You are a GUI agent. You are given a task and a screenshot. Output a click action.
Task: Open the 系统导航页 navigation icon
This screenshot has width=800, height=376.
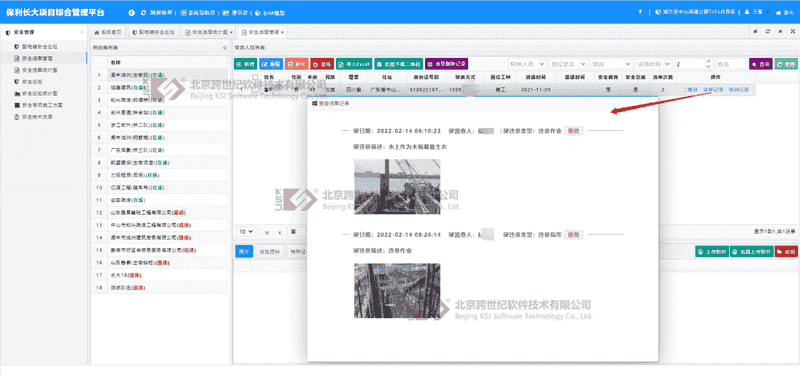(183, 12)
